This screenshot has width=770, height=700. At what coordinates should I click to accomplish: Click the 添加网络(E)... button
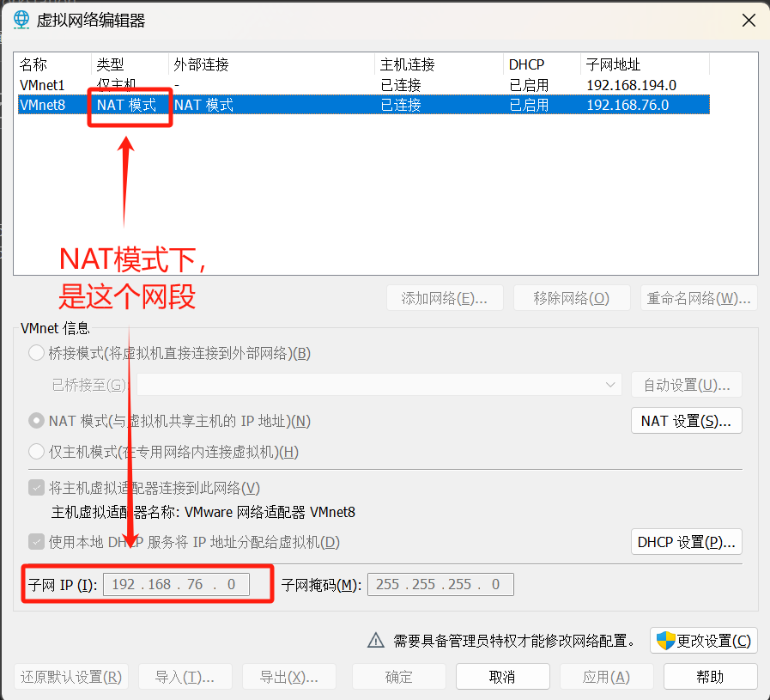[x=445, y=298]
